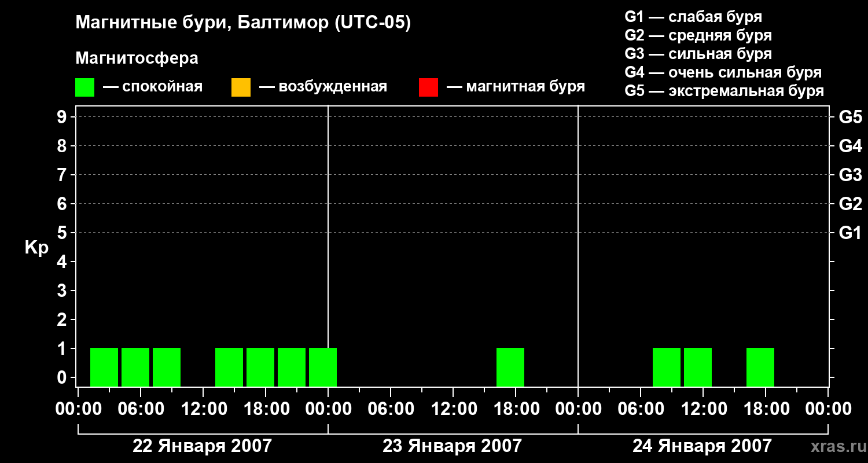
Task: Click the '24 Января 2007' date label
Action: 702,446
